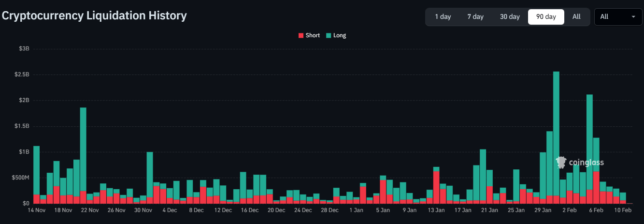
Task: Click the 1 Jan x-axis date label
Action: (356, 210)
